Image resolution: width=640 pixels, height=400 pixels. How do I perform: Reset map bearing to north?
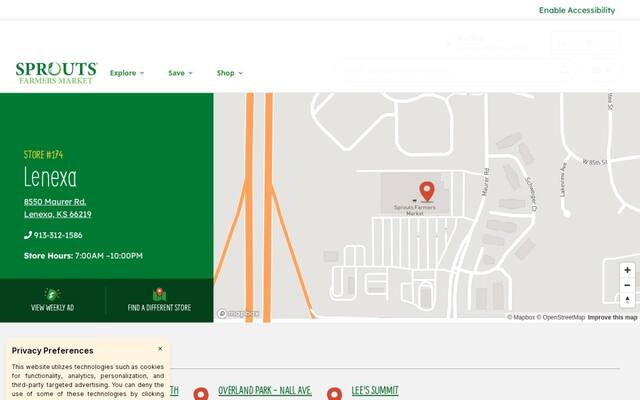[627, 300]
